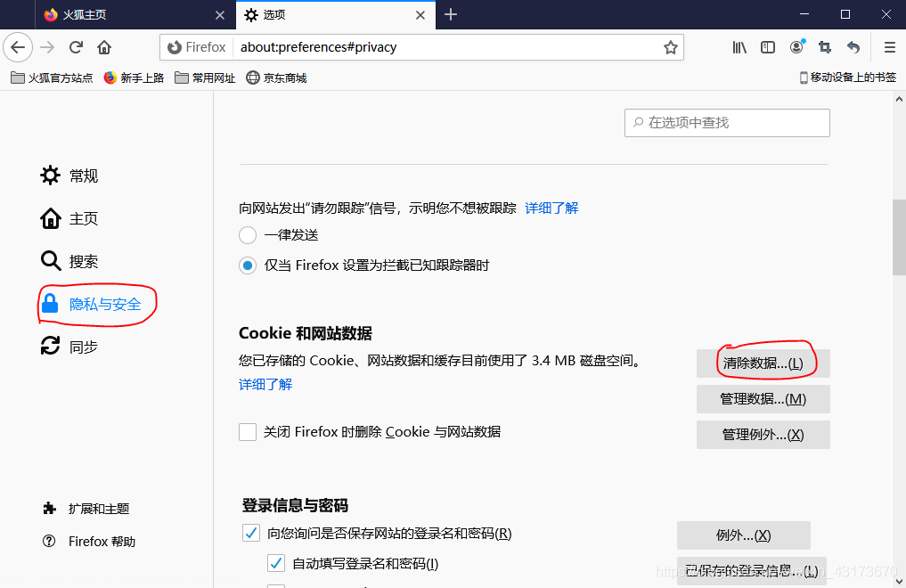Click the 例外 button for logins

[x=744, y=535]
